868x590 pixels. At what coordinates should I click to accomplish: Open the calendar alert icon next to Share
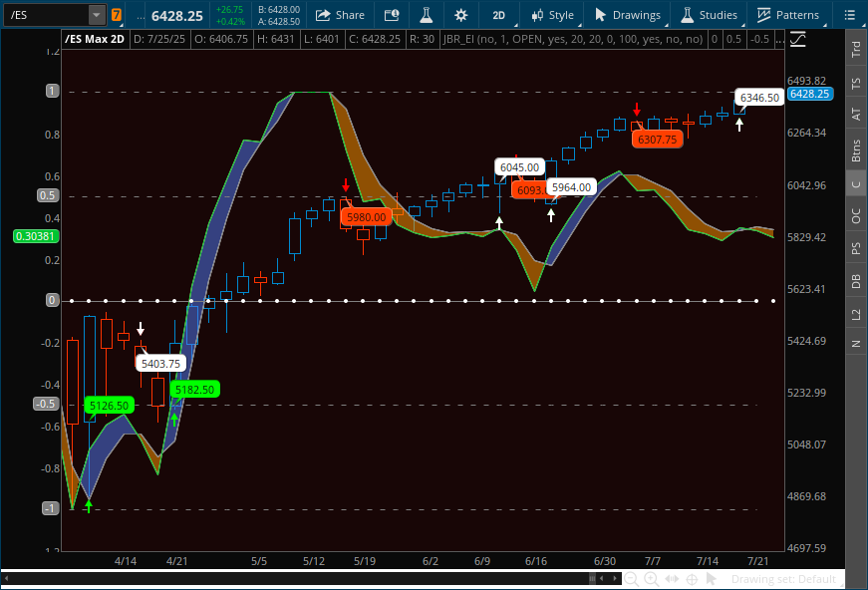point(392,15)
